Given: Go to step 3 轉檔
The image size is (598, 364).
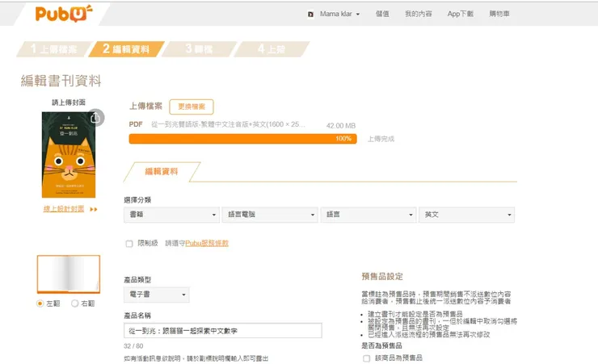Looking at the screenshot, I should point(199,49).
